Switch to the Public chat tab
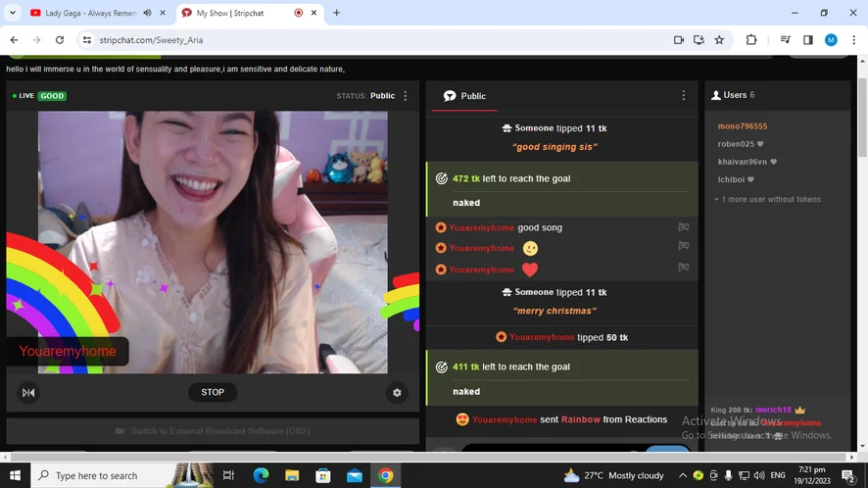This screenshot has height=488, width=868. (x=464, y=96)
